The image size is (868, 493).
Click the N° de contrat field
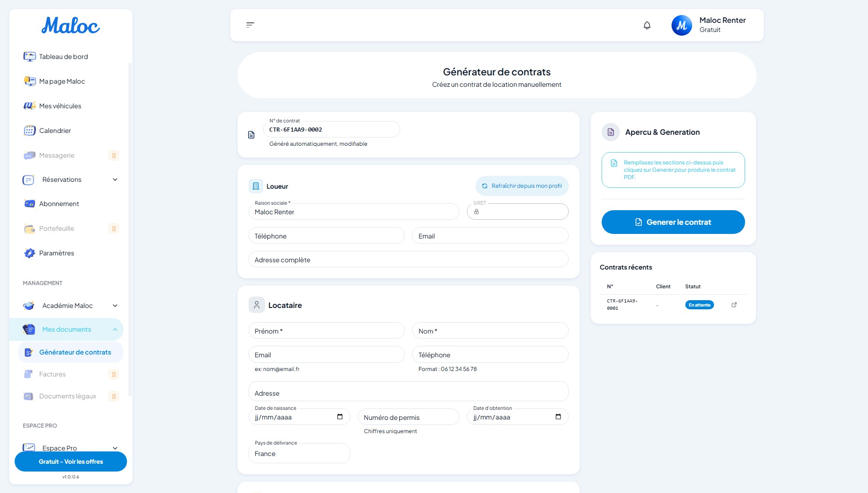point(331,130)
